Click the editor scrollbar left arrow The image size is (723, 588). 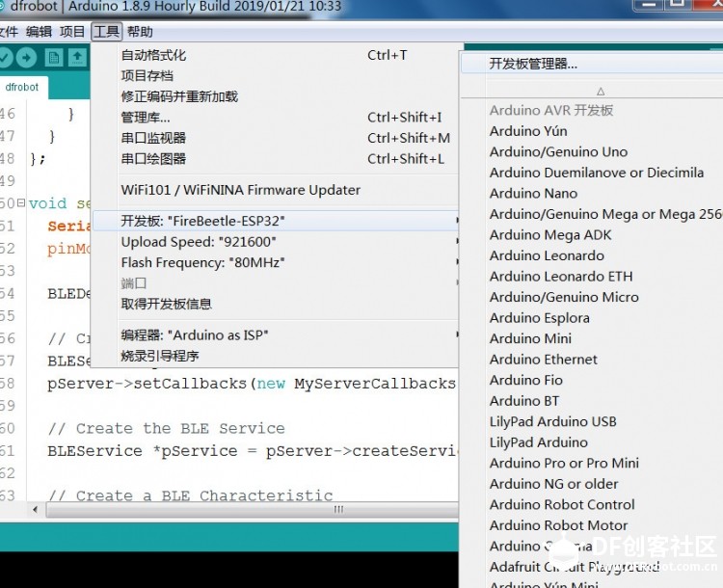(x=36, y=510)
